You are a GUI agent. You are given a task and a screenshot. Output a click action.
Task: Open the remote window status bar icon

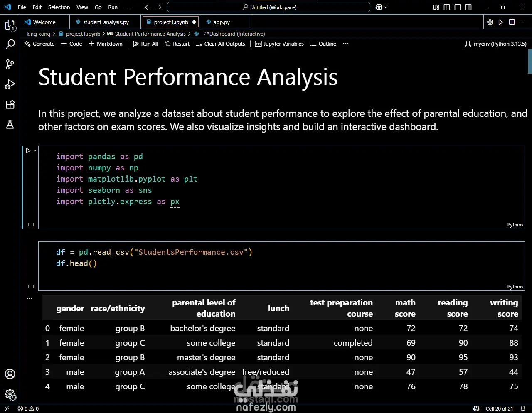[x=7, y=408]
